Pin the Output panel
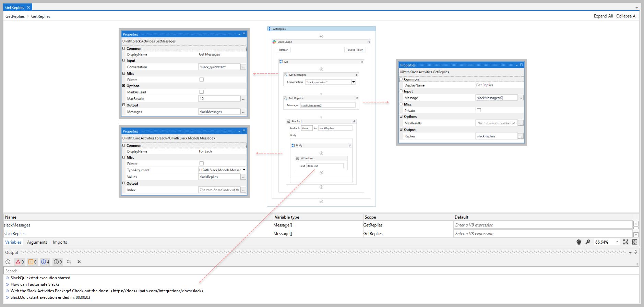644x307 pixels. (x=635, y=252)
